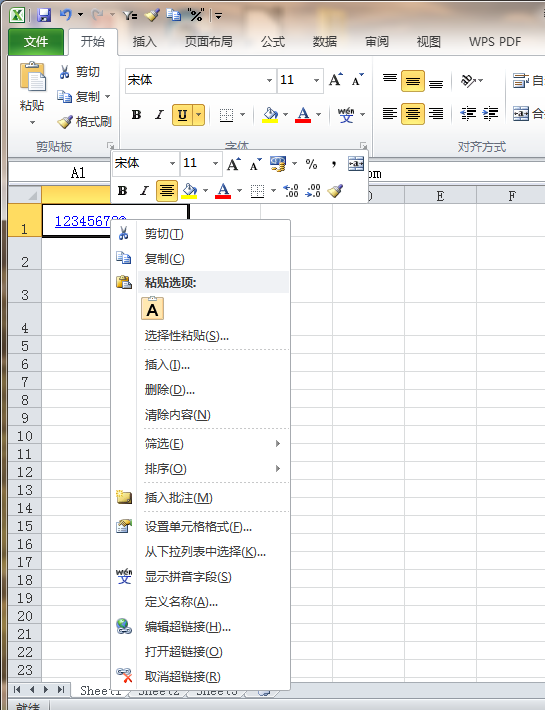Viewport: 545px width, 710px height.
Task: Toggle Italic in the ribbon
Action: pyautogui.click(x=159, y=115)
